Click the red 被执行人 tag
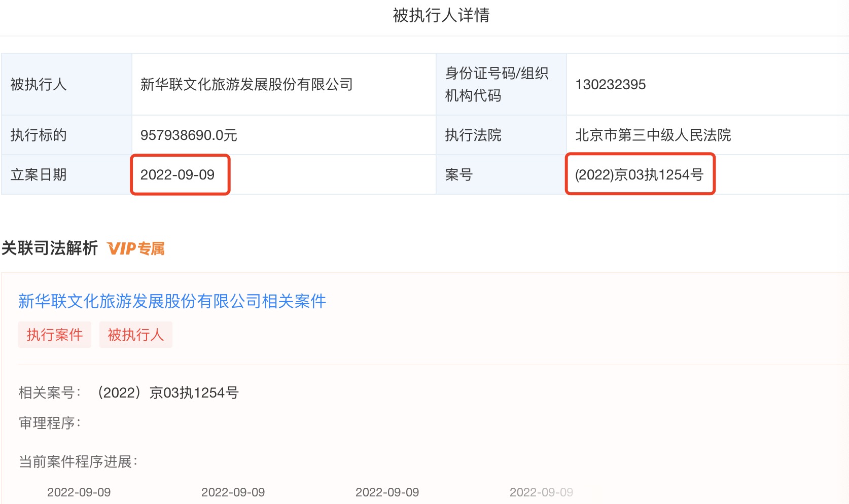Image resolution: width=849 pixels, height=504 pixels. pyautogui.click(x=135, y=335)
